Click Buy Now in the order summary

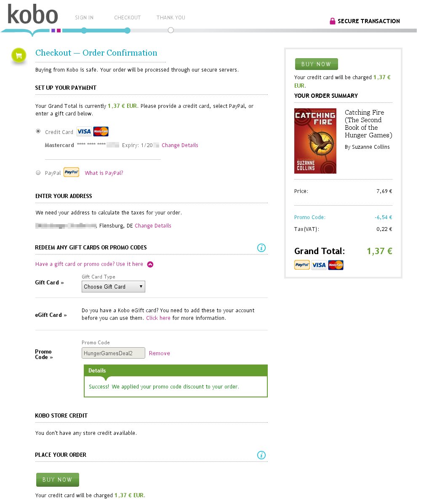[x=316, y=64]
